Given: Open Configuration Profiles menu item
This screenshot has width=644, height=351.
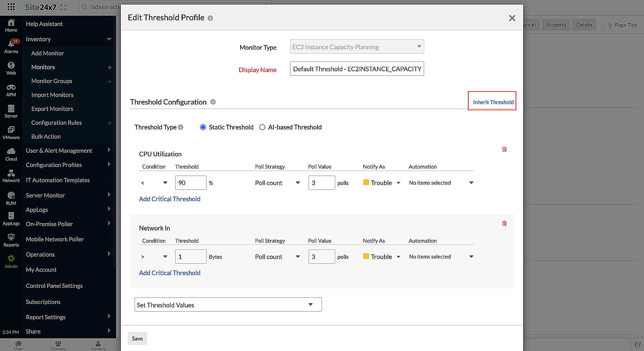Looking at the screenshot, I should (54, 165).
